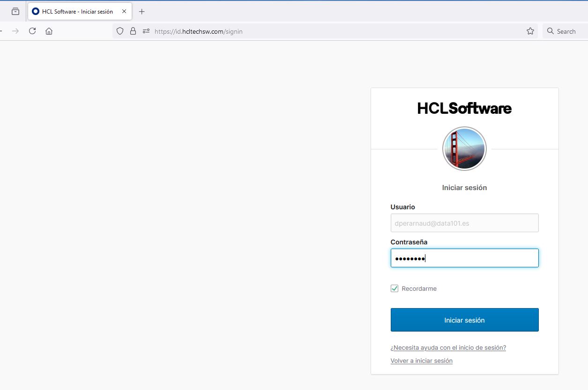Click the site permissions icon in address bar
Viewport: 588px width, 390px height.
tap(146, 31)
